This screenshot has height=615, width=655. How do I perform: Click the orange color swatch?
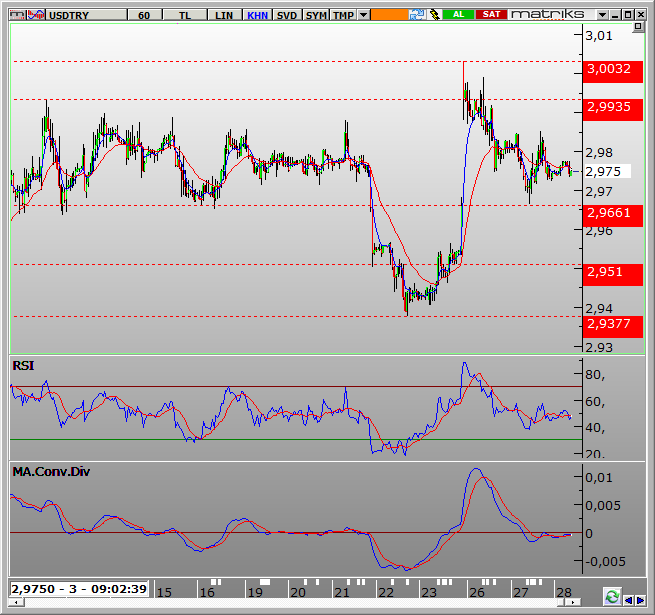[389, 15]
